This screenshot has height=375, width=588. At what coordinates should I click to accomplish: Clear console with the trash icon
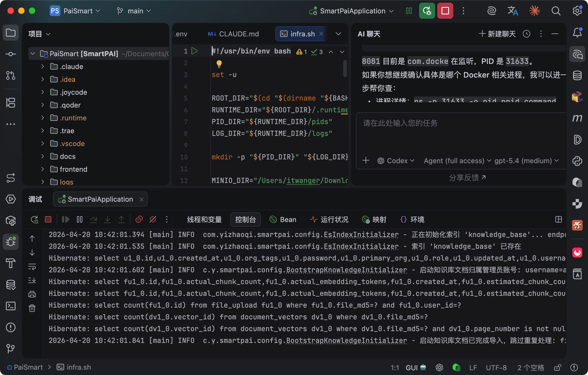pyautogui.click(x=32, y=308)
